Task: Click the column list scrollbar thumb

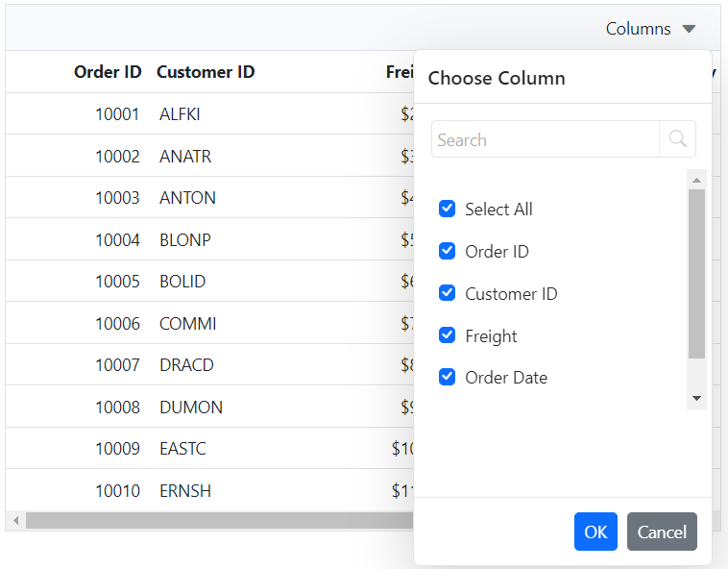Action: click(x=696, y=274)
